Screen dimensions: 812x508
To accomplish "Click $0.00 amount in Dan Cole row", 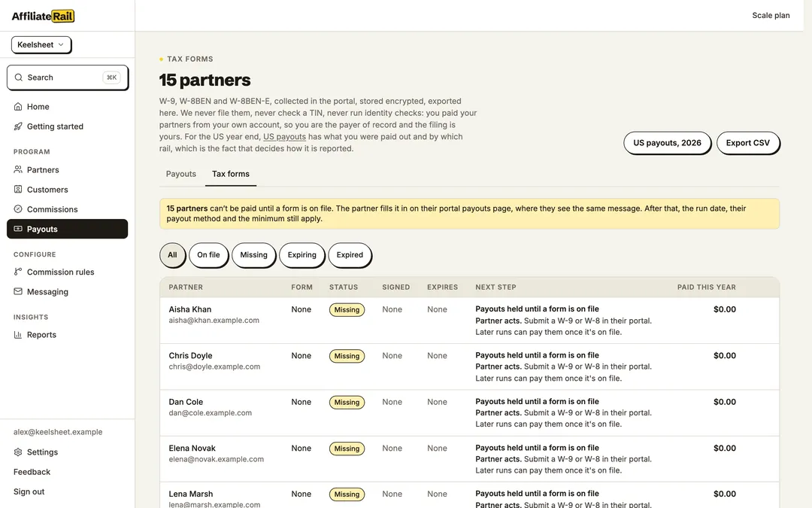I will [725, 402].
